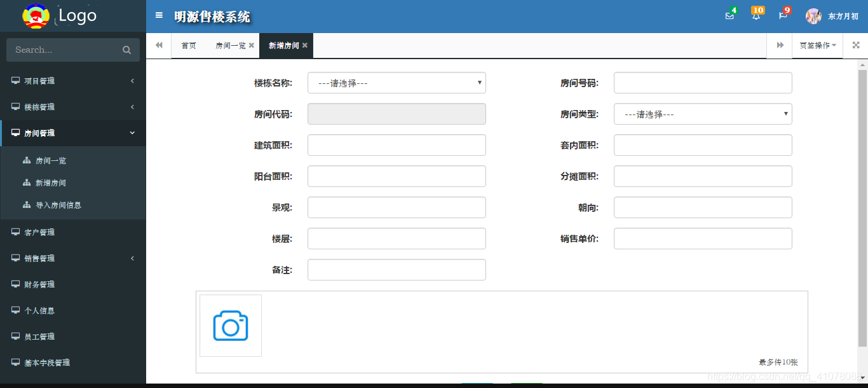Click 销售单价 input field
Image resolution: width=868 pixels, height=388 pixels.
(703, 239)
